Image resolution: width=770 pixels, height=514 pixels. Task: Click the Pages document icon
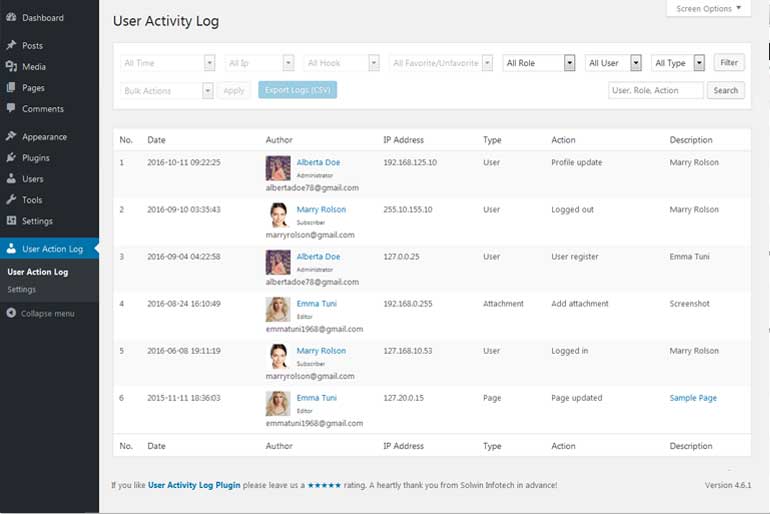point(11,87)
